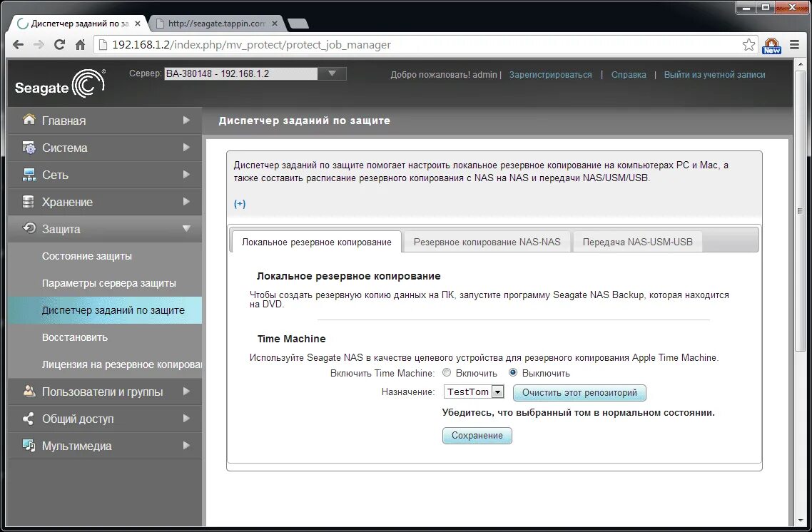The width and height of the screenshot is (812, 532).
Task: Click the Очистить этот репозиторий button
Action: pyautogui.click(x=579, y=392)
